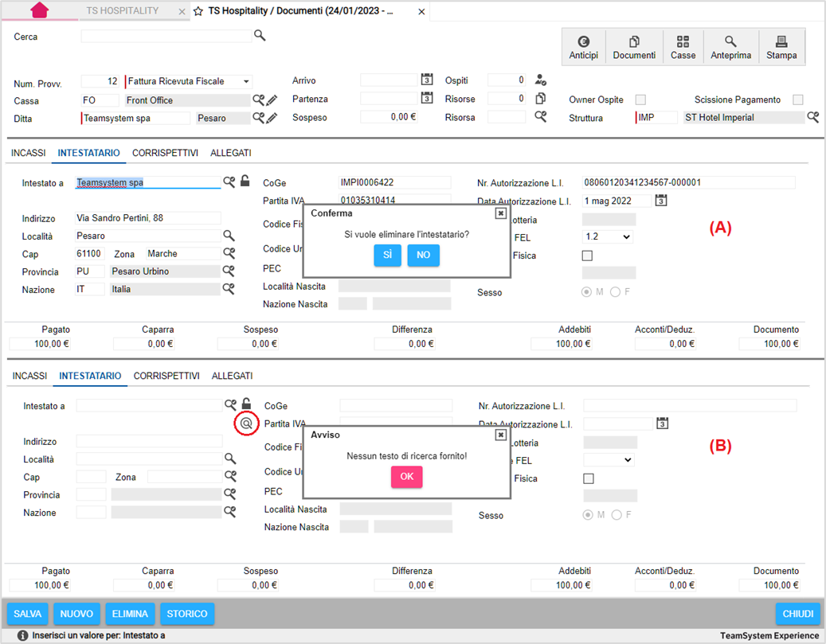Toggle the Fisica checkbox in panel B

pyautogui.click(x=589, y=478)
